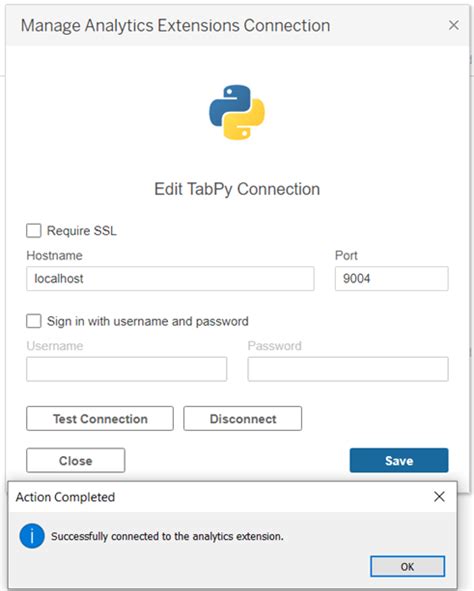Click the Edit TabPy Connection heading
474x591 pixels.
(x=237, y=189)
